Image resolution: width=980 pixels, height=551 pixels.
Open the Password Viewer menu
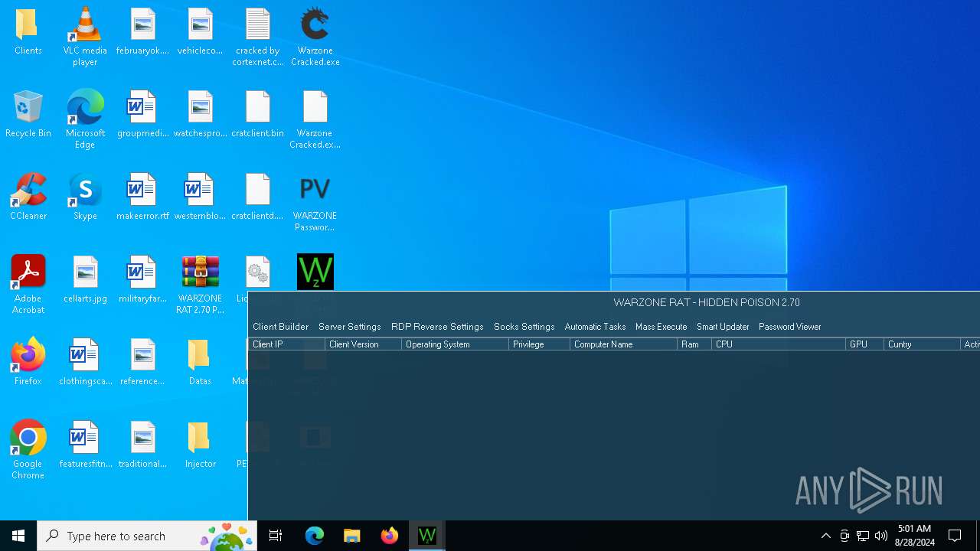(x=789, y=327)
